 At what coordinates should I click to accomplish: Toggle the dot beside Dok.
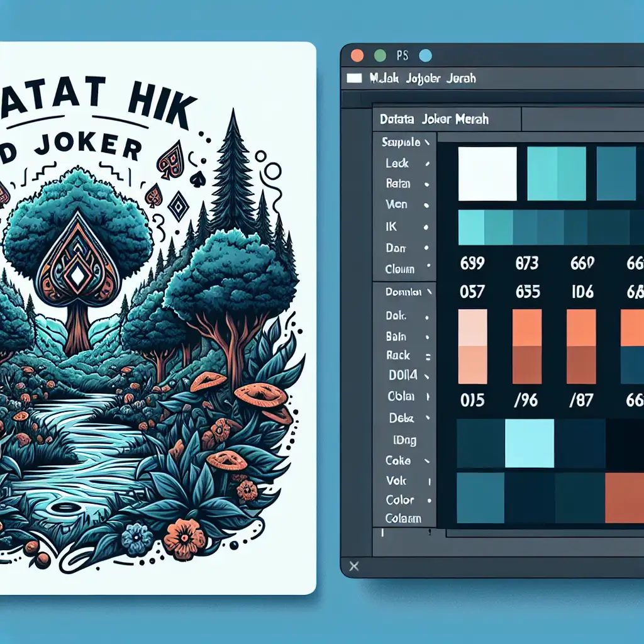click(x=427, y=317)
